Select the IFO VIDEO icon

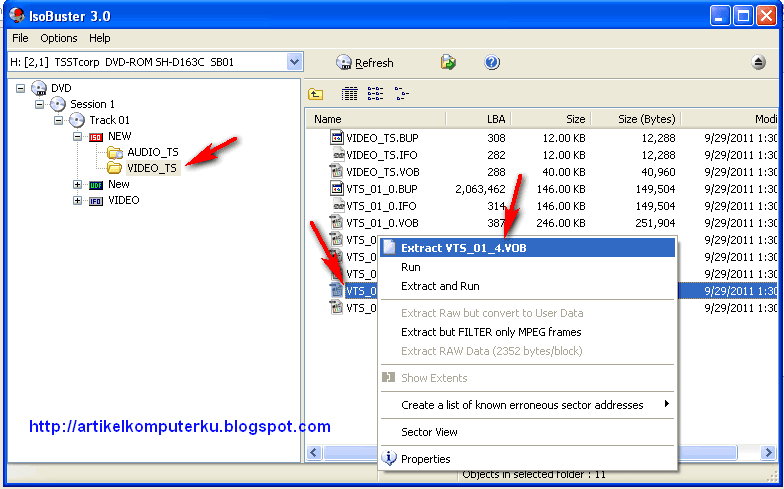coord(96,201)
